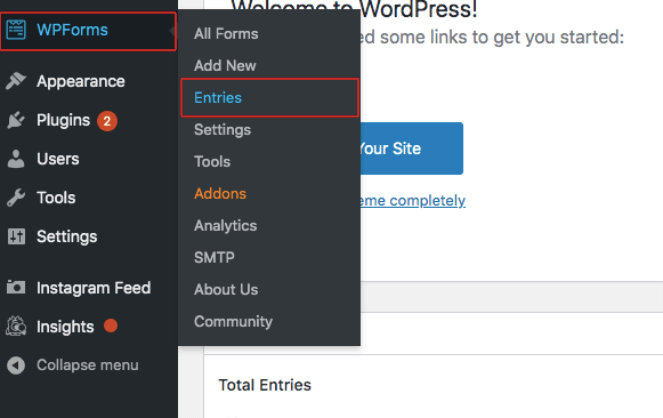Collapse the admin sidebar menu

point(89,365)
